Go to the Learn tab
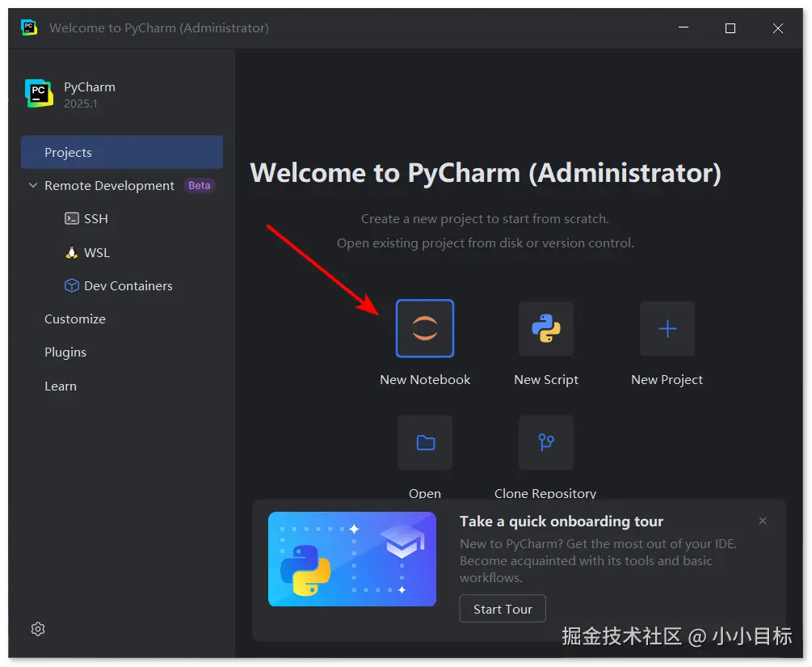 coord(61,386)
